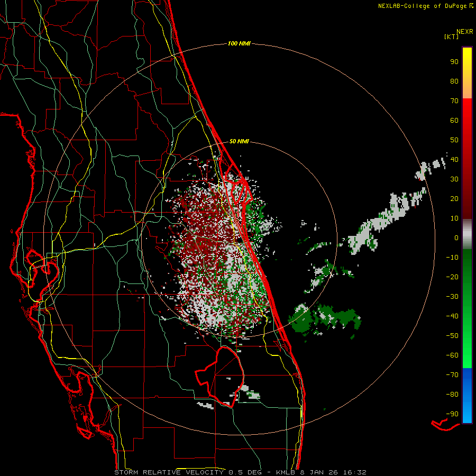Click the 50 value on the velocity scale
Viewport: 476px width, 476px height.
(x=454, y=140)
